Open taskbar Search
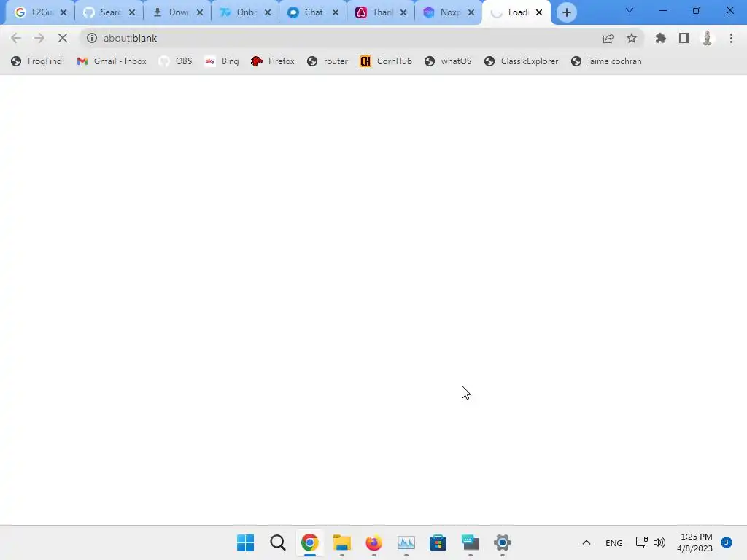Screen dimensions: 747x560 point(278,542)
